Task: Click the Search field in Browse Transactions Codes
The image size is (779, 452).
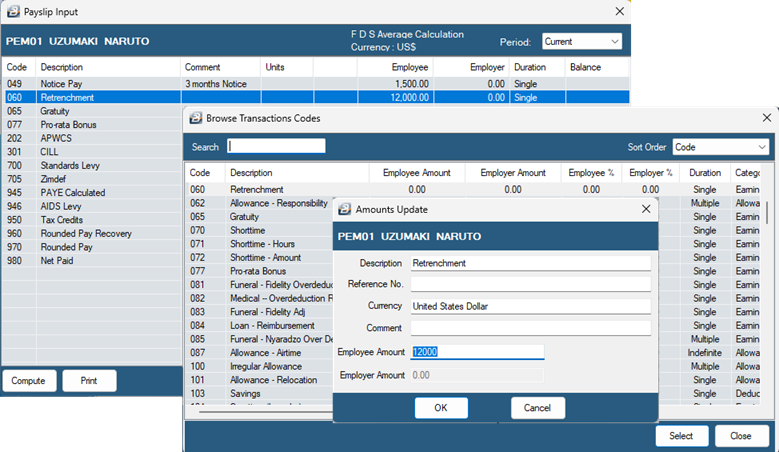Action: 276,146
